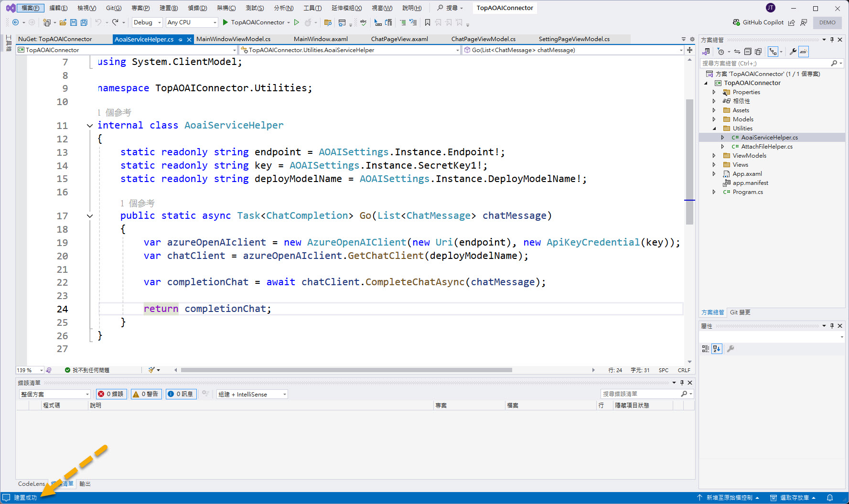
Task: Open the 偵錯(D) debug menu
Action: [197, 8]
